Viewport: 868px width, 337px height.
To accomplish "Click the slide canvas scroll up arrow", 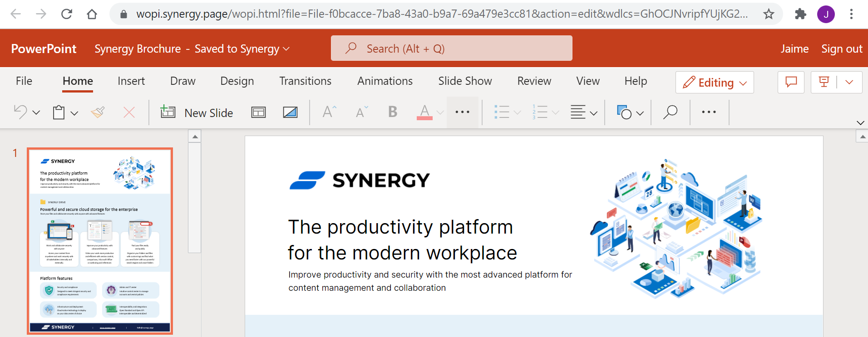I will 862,136.
